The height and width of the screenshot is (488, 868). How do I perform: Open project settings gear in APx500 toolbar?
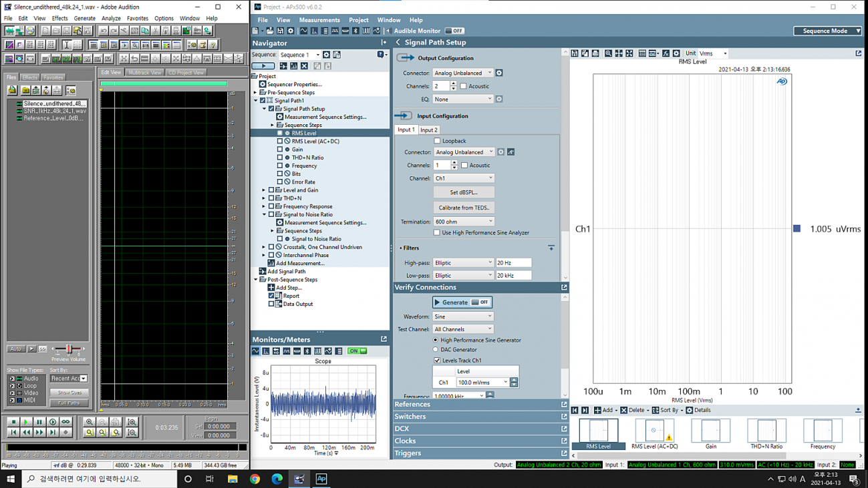coord(291,31)
